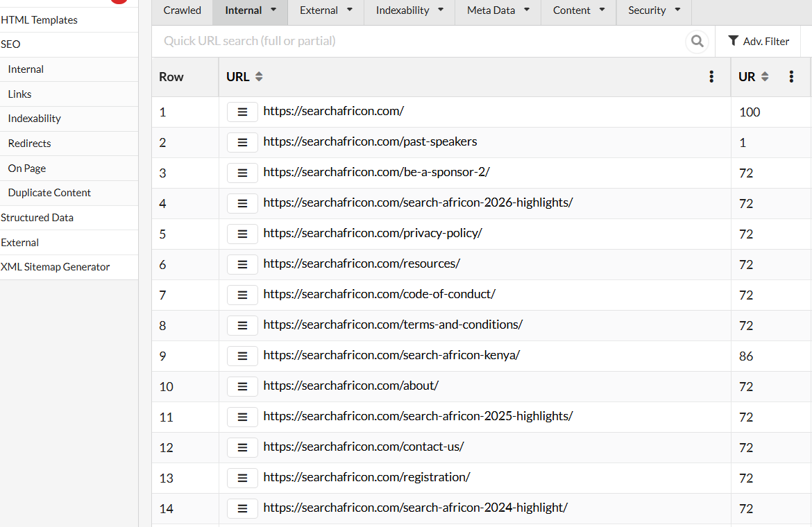The width and height of the screenshot is (812, 527).
Task: Open row menu icon for contact-us URL
Action: click(242, 447)
